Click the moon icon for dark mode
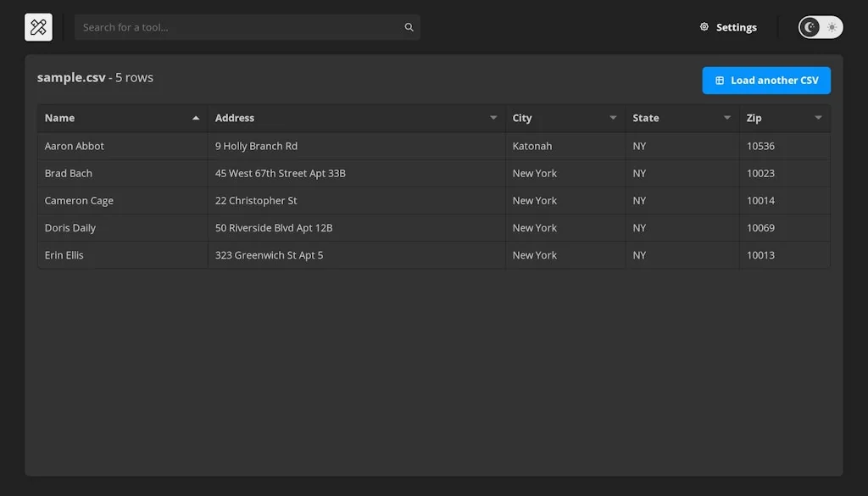 (810, 27)
